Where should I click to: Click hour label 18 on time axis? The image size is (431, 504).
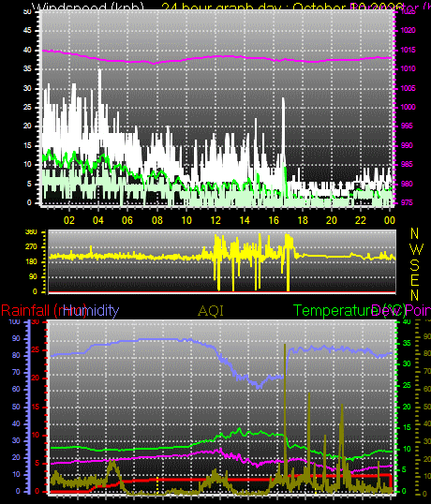coord(303,220)
